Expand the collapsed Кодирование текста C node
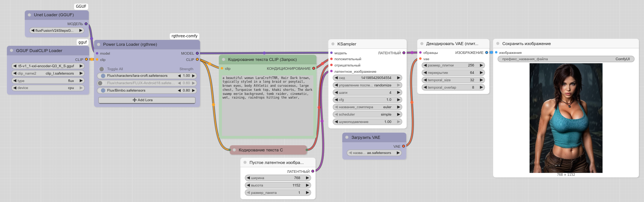644x202 pixels. click(x=234, y=150)
